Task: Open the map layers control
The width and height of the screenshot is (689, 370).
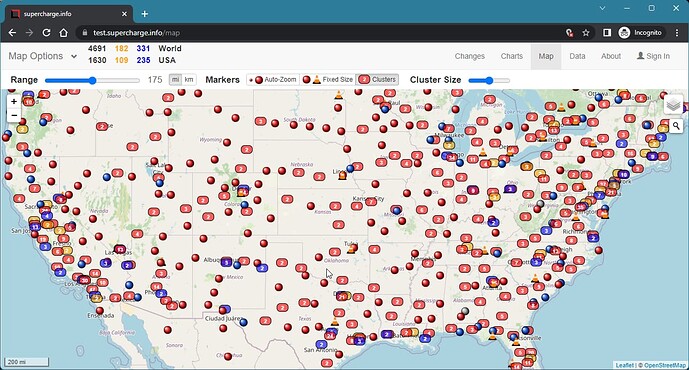Action: coord(673,105)
